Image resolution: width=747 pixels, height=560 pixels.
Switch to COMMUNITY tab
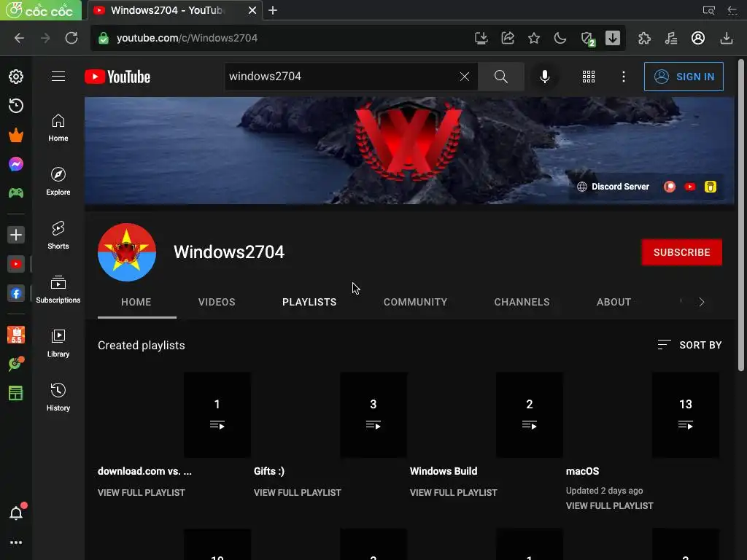(x=415, y=302)
